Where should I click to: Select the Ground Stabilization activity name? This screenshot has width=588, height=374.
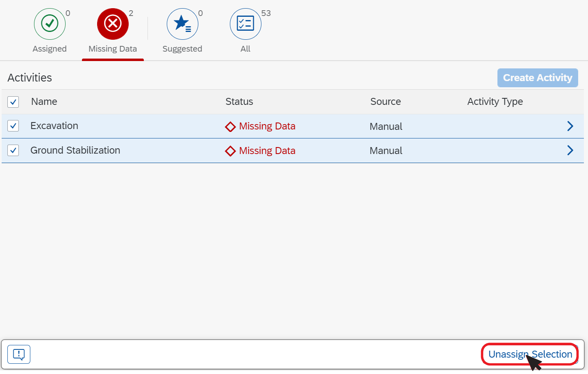pyautogui.click(x=75, y=150)
